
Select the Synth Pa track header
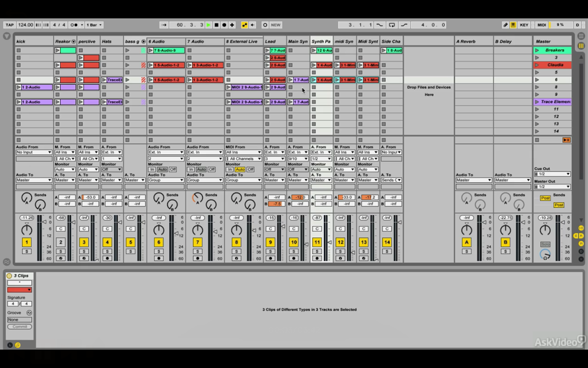(x=321, y=41)
